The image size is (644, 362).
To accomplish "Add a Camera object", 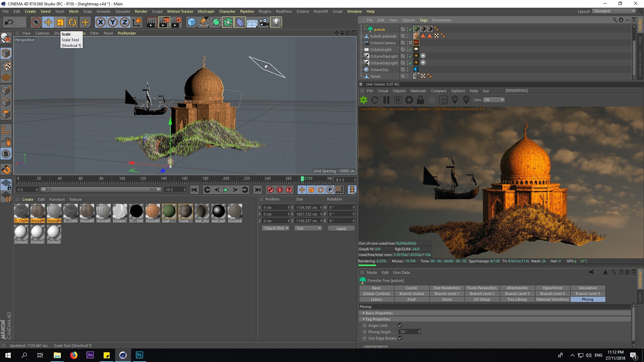I will pyautogui.click(x=264, y=22).
